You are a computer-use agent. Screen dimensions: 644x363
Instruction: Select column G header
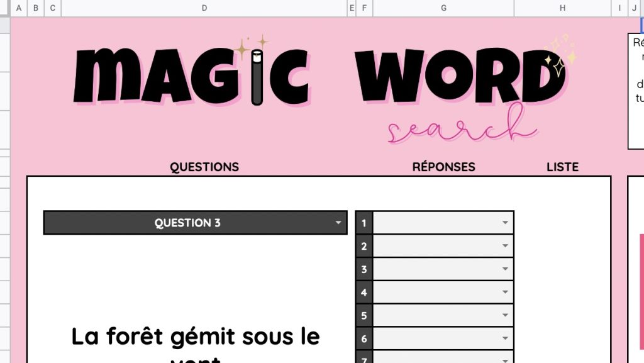tap(443, 8)
